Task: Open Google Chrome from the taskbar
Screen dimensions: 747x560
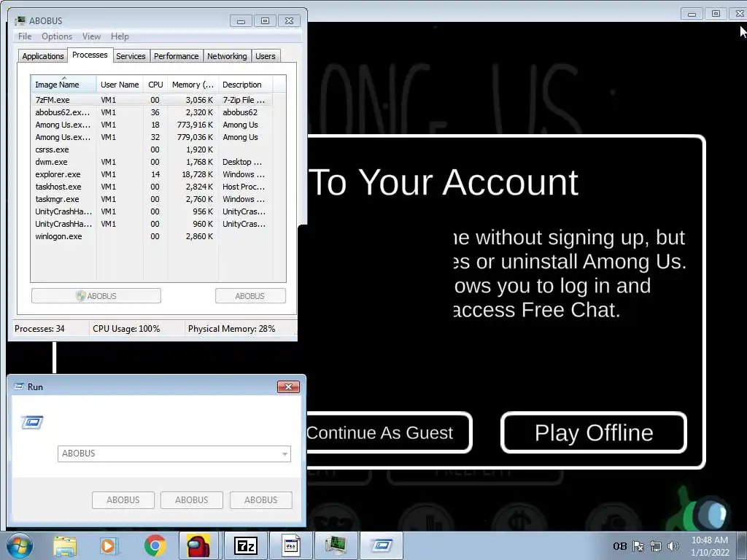Action: [x=155, y=545]
